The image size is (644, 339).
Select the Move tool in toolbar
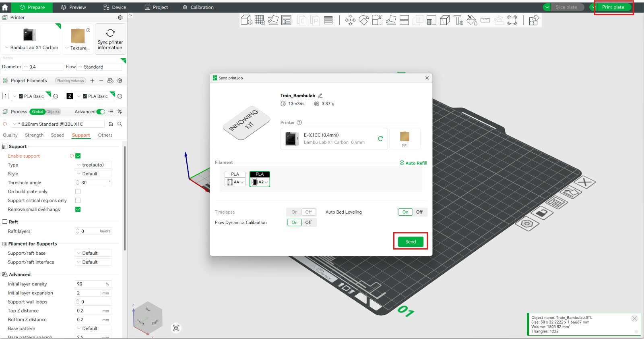point(350,20)
